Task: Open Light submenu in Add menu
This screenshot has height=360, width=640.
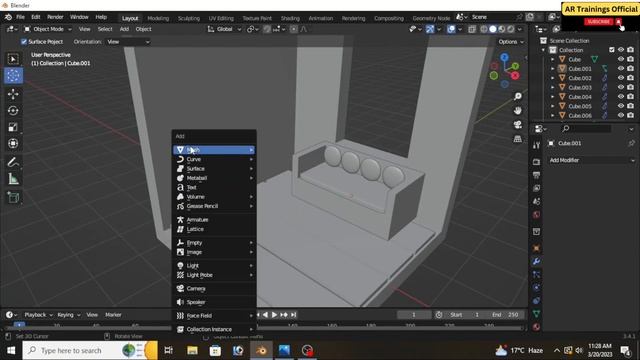Action: tap(214, 266)
